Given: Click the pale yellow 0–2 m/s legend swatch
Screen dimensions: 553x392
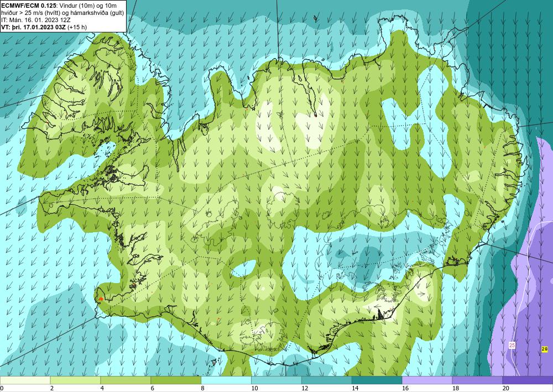Looking at the screenshot, I should (25, 380).
